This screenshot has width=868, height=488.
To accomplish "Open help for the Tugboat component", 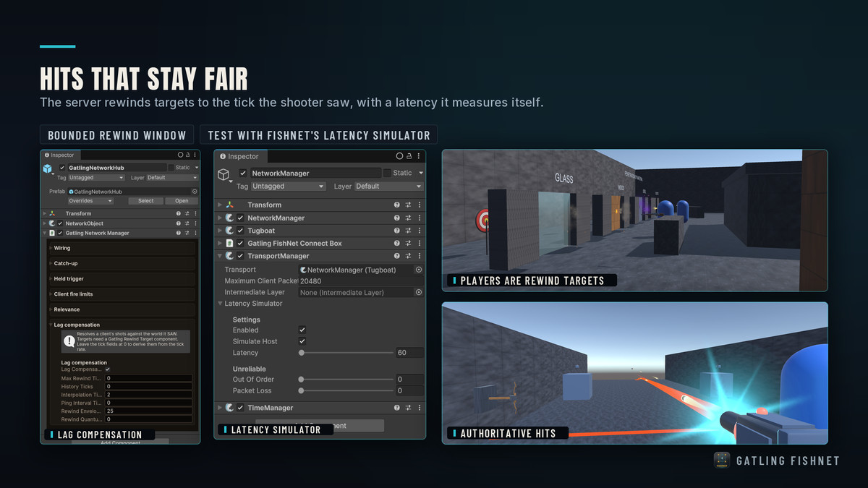I will point(396,231).
